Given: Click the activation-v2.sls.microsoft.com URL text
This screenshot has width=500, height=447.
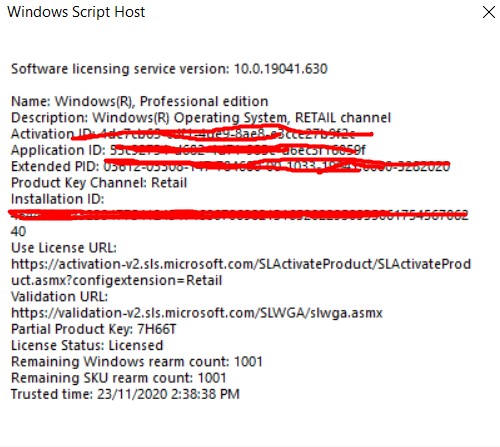Looking at the screenshot, I should [241, 264].
